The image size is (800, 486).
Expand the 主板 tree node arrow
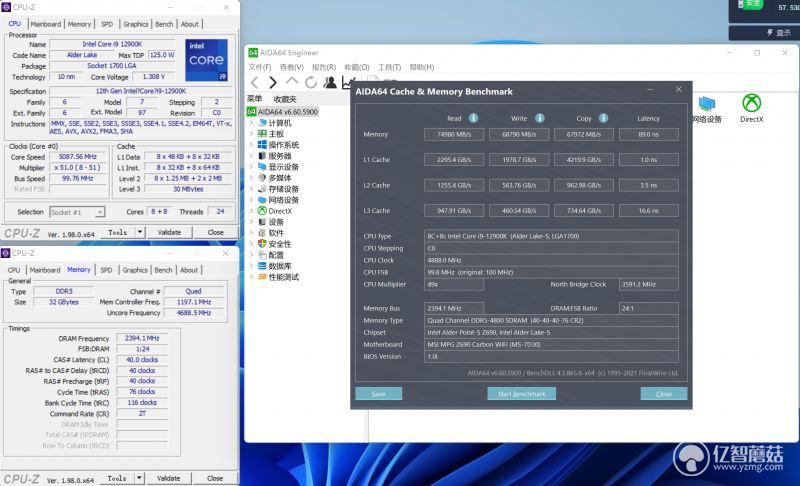(252, 134)
